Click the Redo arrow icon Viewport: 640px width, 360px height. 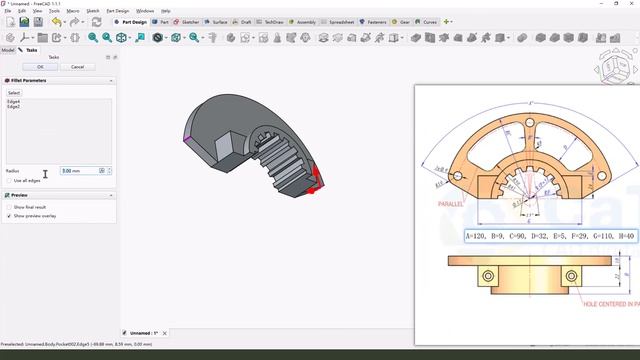click(74, 22)
